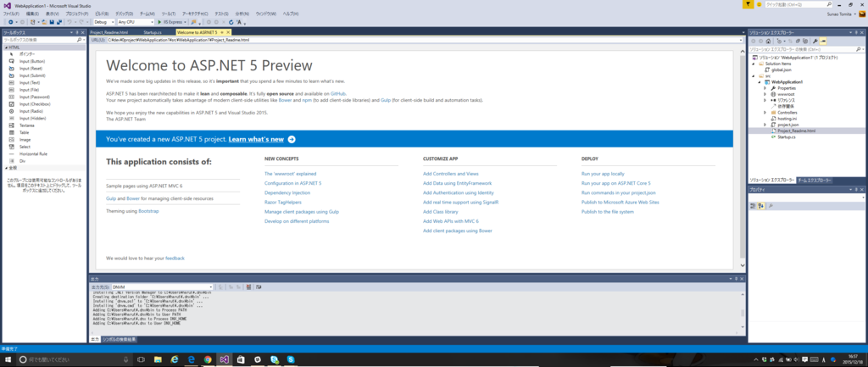Click Publish to Microsoft Azure Web Sites link
This screenshot has width=868, height=367.
click(x=620, y=202)
